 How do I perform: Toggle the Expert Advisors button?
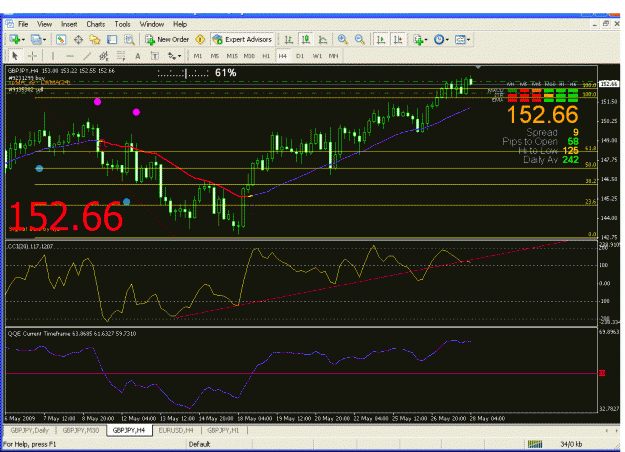coord(242,39)
